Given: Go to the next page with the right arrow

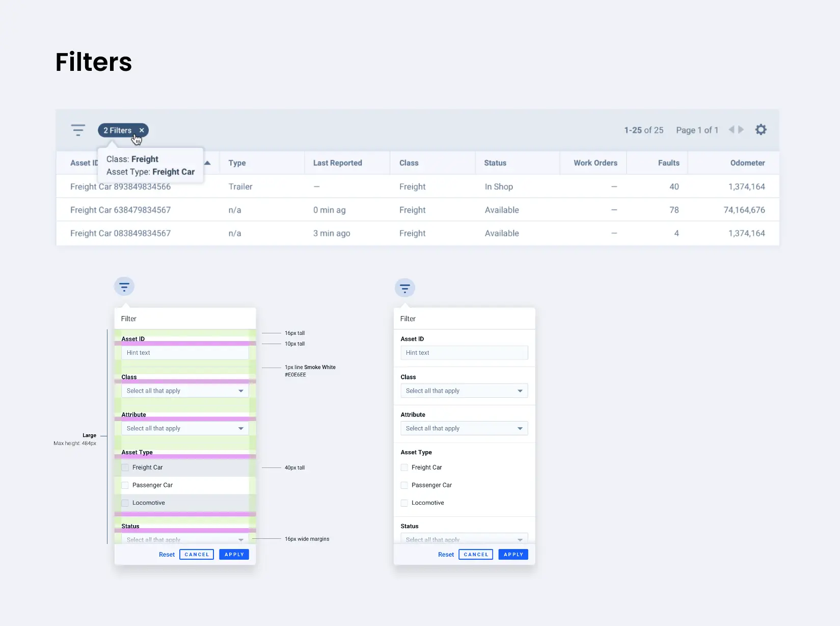Looking at the screenshot, I should 741,130.
